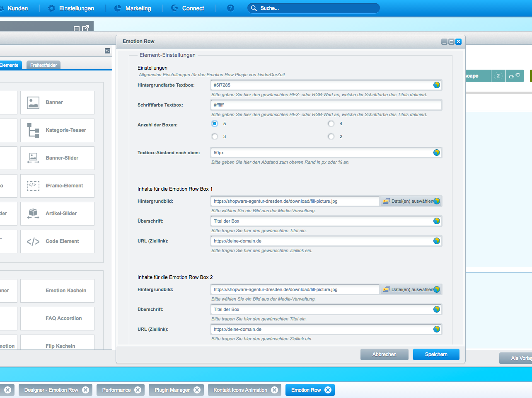
Task: Click globe icon in Textbox-Abstand nach oben field
Action: click(x=437, y=153)
